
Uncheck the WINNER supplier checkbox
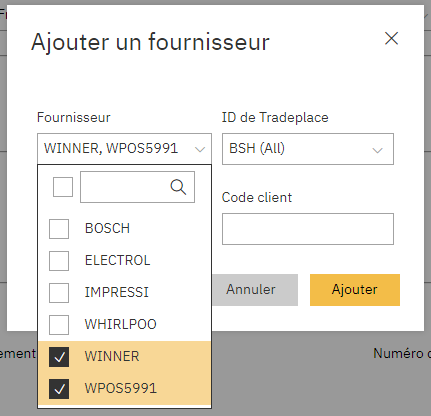pos(59,357)
